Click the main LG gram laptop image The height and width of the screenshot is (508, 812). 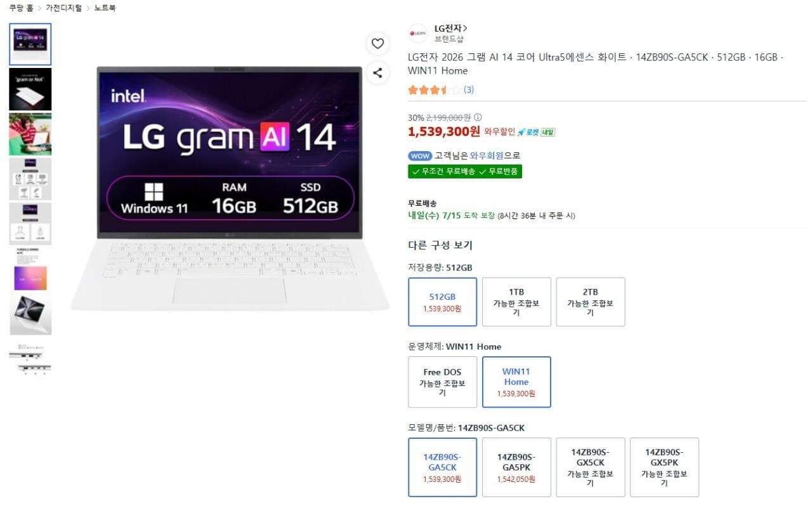[x=230, y=187]
